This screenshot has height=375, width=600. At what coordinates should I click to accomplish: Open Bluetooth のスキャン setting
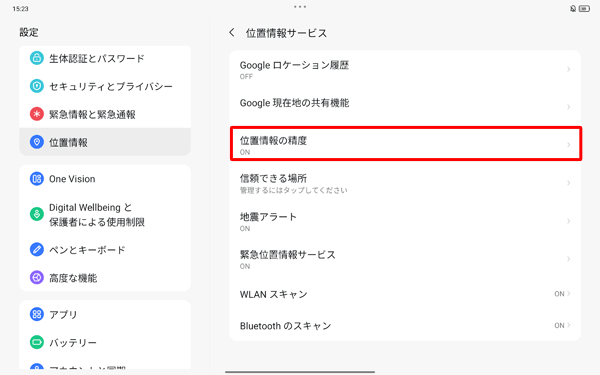click(405, 326)
